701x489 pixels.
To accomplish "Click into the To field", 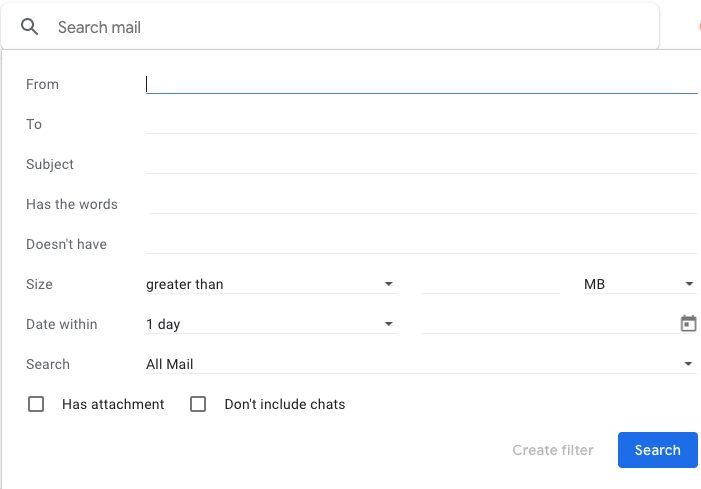I will tap(420, 124).
